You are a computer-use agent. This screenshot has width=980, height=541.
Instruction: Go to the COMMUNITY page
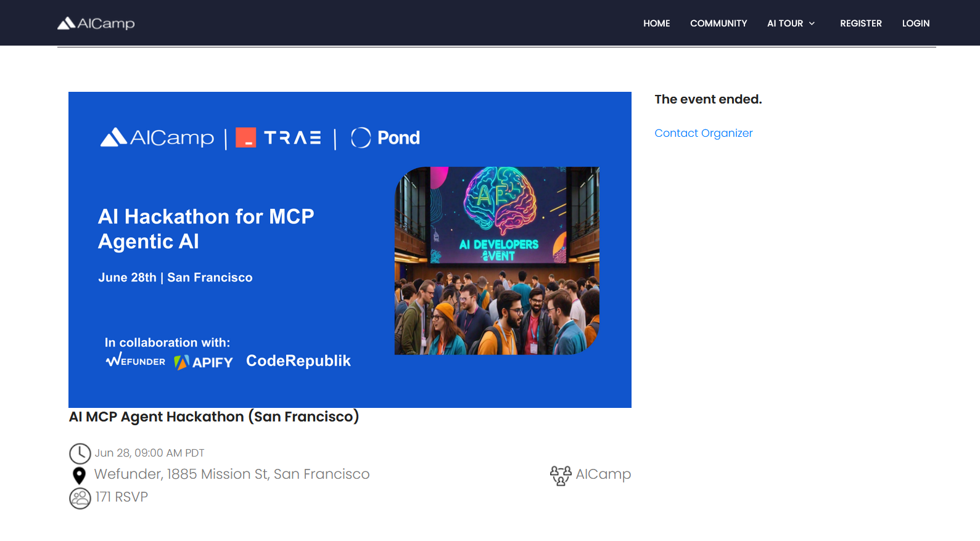point(719,23)
